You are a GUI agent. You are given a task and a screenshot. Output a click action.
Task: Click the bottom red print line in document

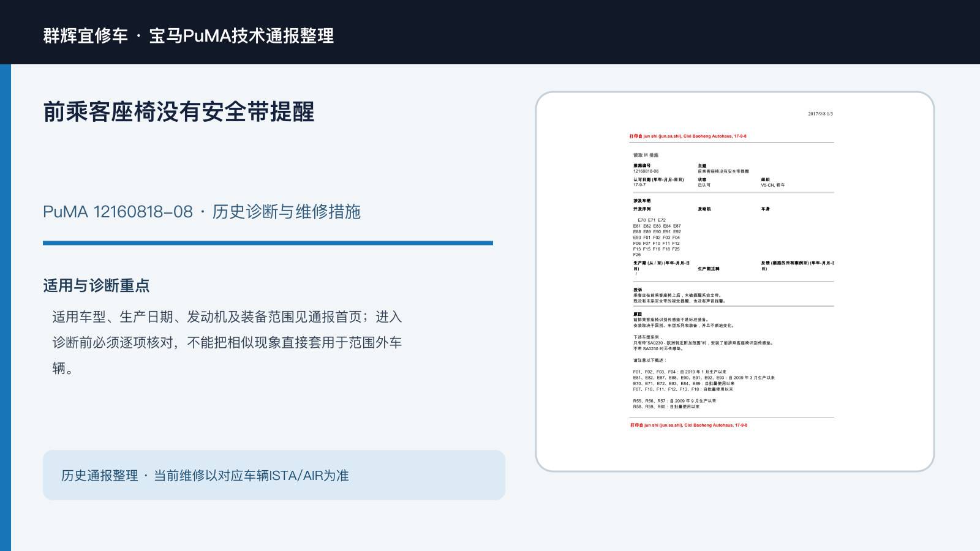(688, 425)
